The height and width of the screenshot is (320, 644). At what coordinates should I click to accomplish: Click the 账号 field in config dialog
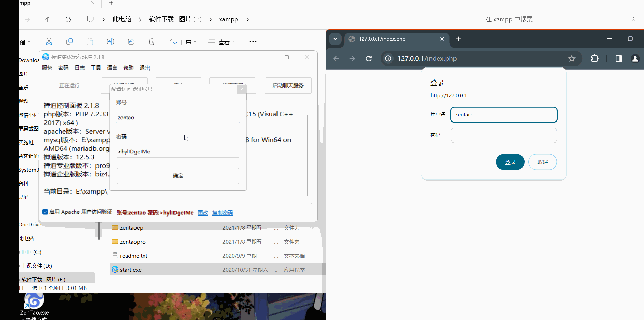[x=178, y=118]
